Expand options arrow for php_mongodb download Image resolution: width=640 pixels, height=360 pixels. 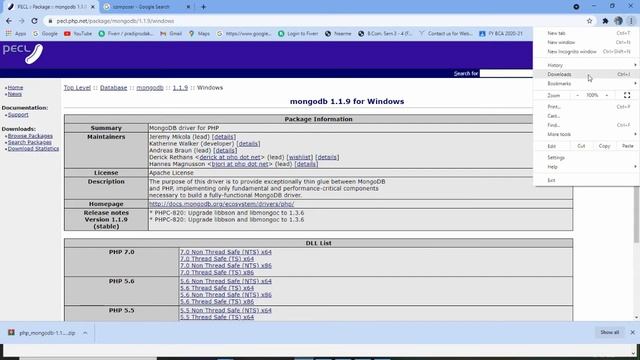[85, 333]
